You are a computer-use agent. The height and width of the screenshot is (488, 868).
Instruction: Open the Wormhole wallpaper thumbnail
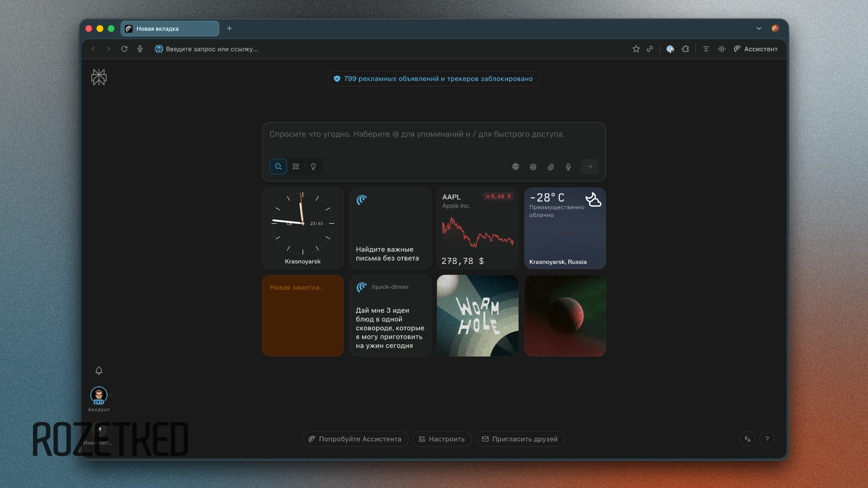coord(477,315)
